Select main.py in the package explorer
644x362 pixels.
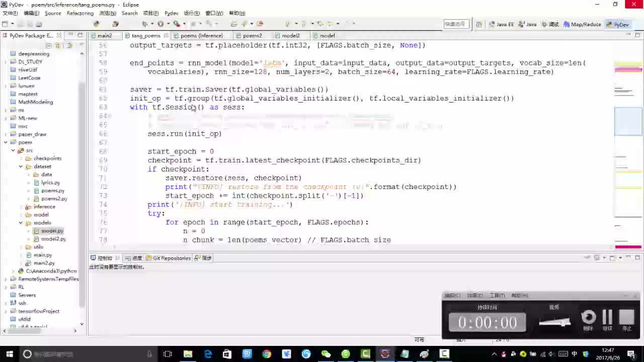coord(42,255)
